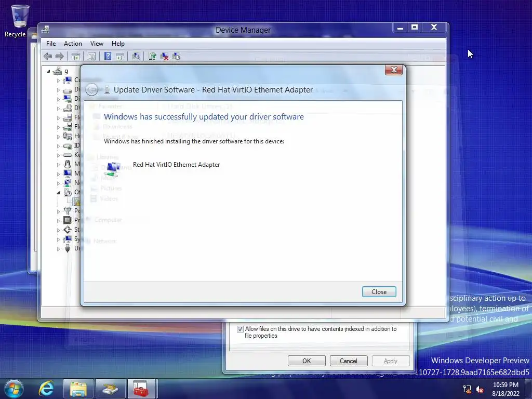The image size is (532, 399).
Task: Click the red toolbox taskbar icon
Action: (141, 389)
